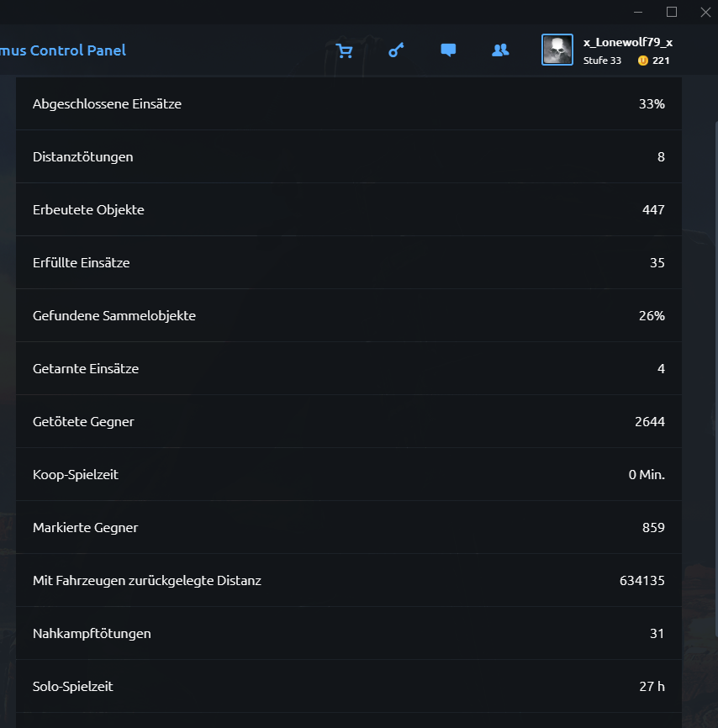
Task: Click the value 31
Action: tap(657, 633)
